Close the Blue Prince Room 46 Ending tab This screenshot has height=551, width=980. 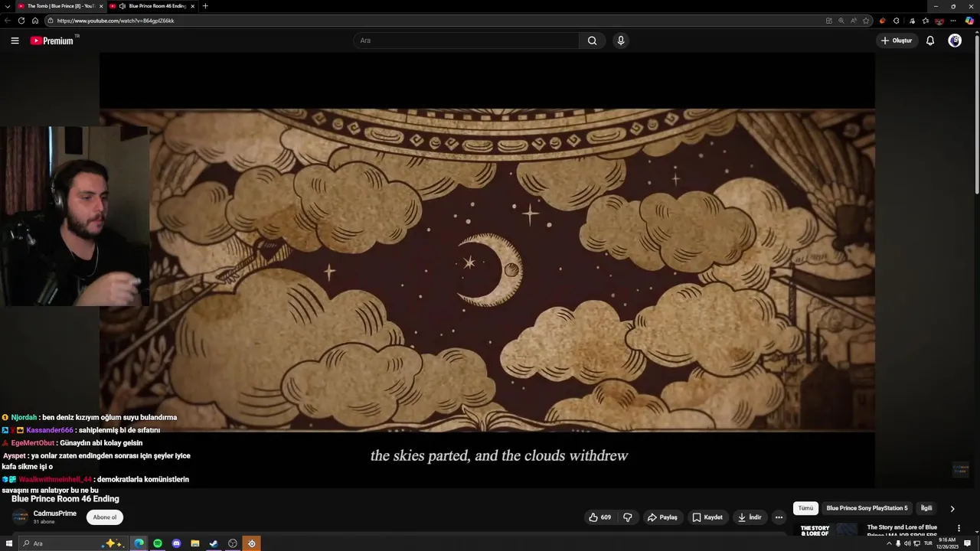(192, 6)
